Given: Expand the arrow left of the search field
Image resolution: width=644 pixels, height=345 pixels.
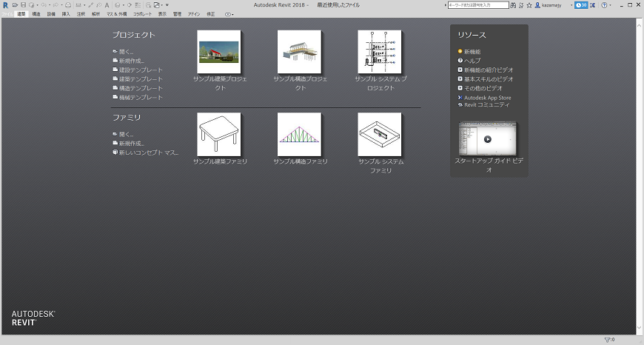Looking at the screenshot, I should pos(446,5).
